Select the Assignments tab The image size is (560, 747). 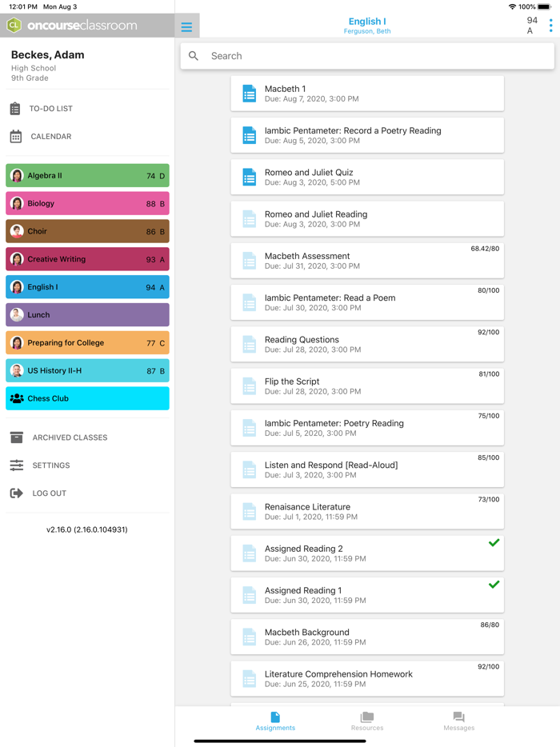tap(275, 720)
